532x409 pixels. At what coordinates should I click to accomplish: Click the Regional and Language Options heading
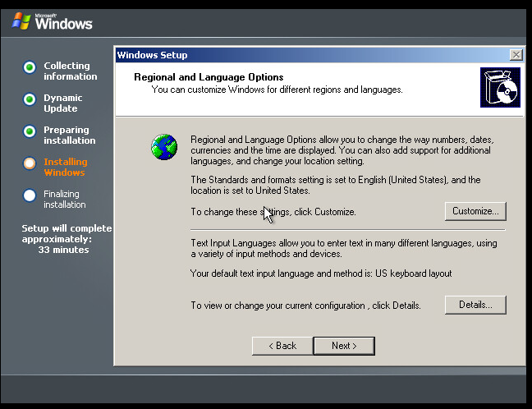point(209,77)
